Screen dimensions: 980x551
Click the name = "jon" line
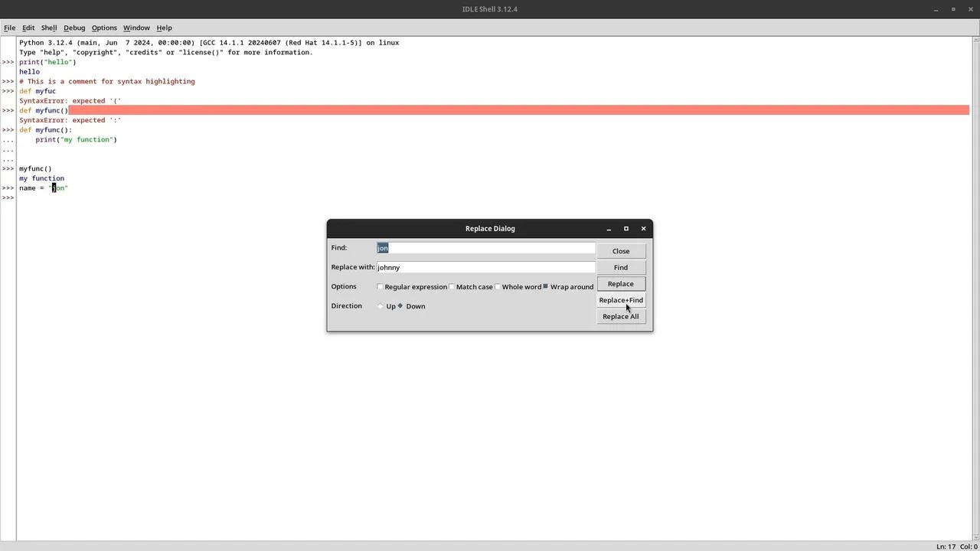tap(44, 188)
